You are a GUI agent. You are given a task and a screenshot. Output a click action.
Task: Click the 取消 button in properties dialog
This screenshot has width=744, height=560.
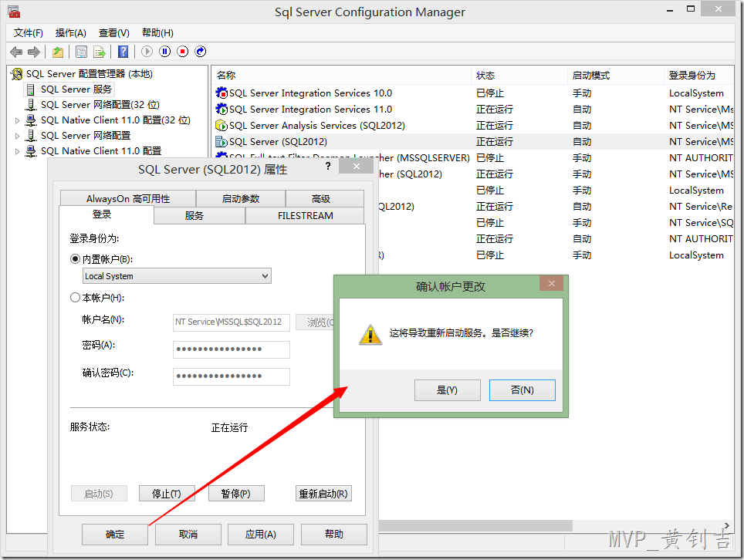188,535
